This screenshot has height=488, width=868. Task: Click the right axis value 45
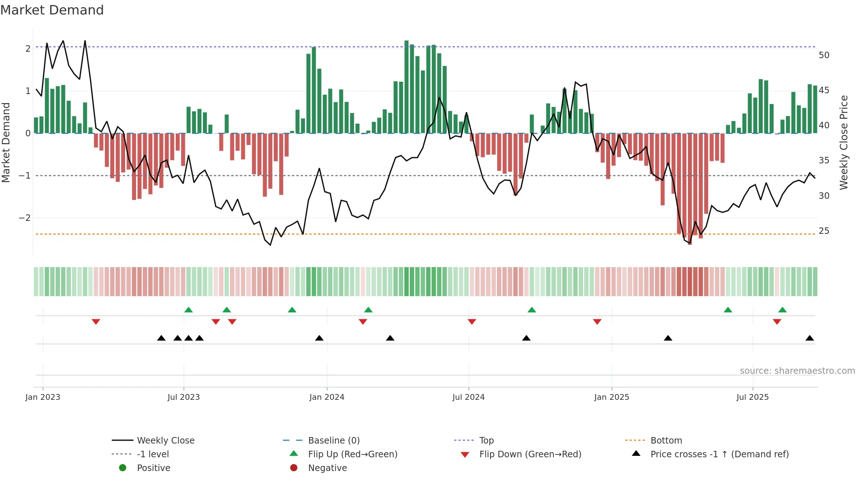coord(824,90)
